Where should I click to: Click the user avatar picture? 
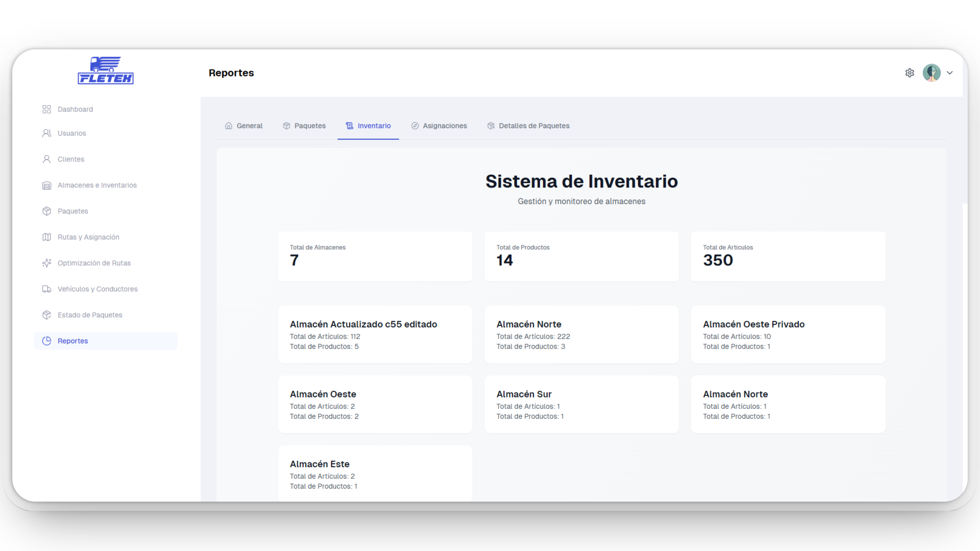(932, 73)
